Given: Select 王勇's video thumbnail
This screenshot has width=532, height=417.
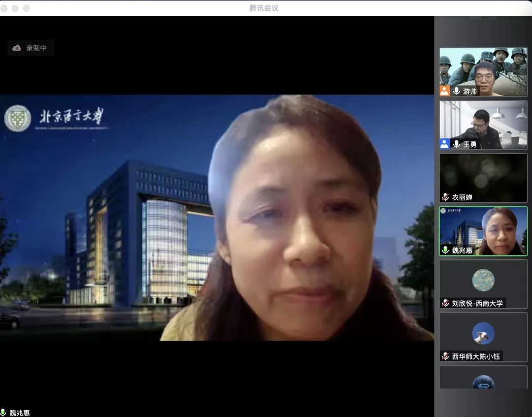Looking at the screenshot, I should click(x=483, y=122).
